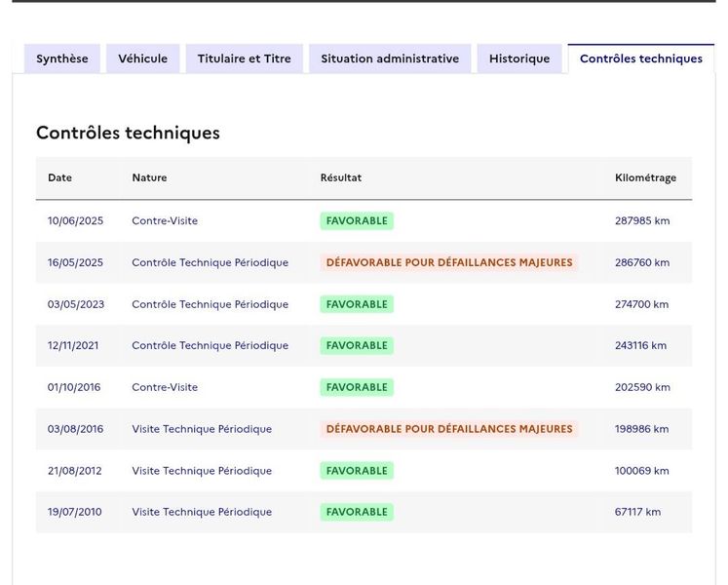
Task: Click FAVORABLE badge for 10/06/2025 Contre-Visite
Action: 357,220
